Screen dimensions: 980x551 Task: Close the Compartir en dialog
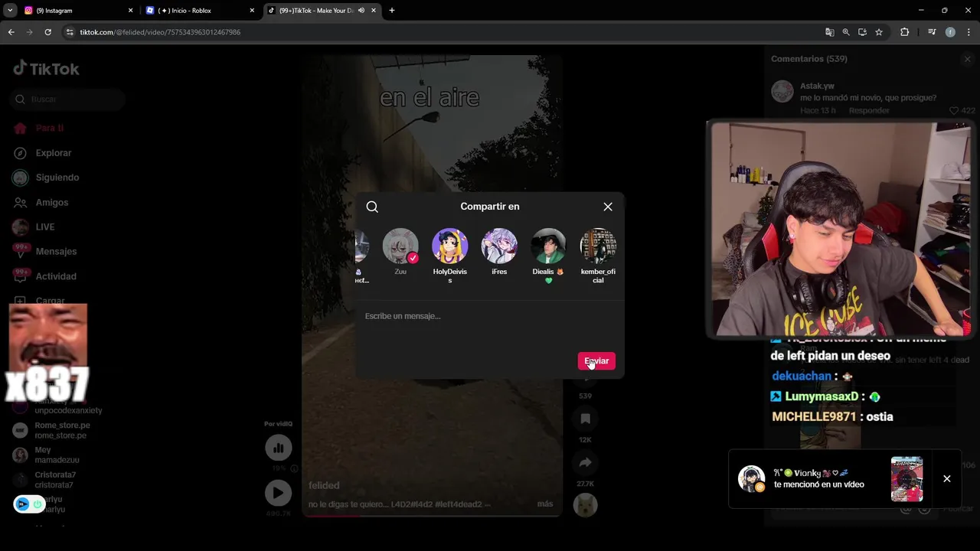point(608,207)
